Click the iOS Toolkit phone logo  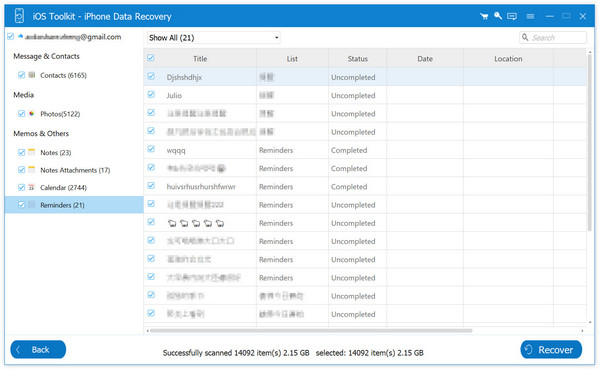(19, 16)
